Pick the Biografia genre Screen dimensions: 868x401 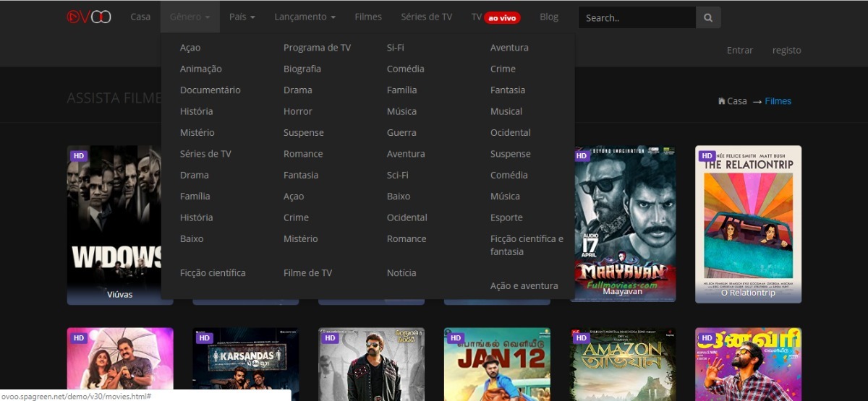tap(302, 69)
